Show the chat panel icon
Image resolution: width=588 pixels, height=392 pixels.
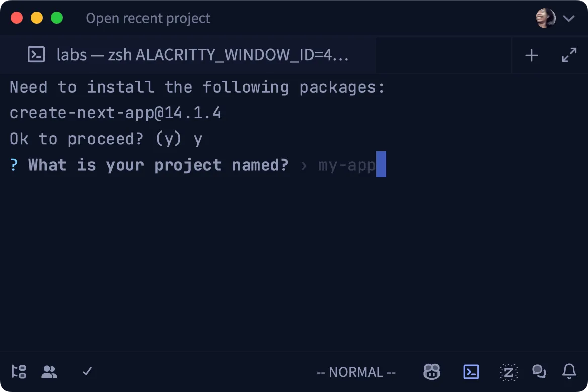(539, 372)
